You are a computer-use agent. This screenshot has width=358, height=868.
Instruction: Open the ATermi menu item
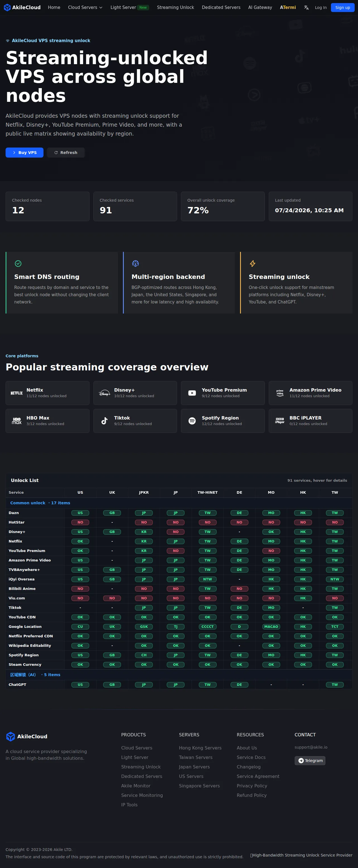pos(288,8)
